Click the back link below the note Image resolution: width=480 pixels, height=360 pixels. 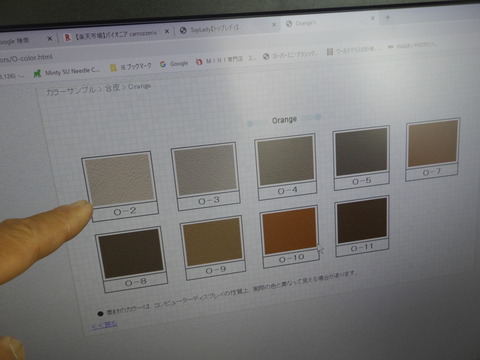104,324
